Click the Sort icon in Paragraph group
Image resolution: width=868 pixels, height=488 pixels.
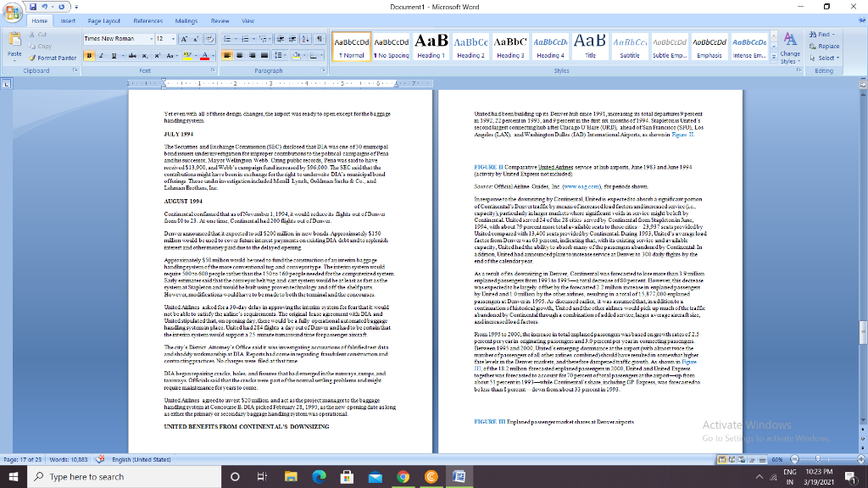[x=305, y=39]
